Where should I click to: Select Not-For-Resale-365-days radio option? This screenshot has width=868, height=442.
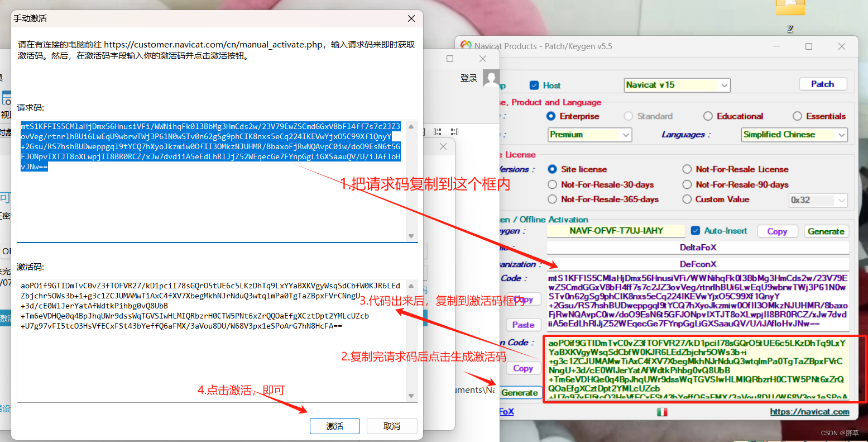[552, 199]
